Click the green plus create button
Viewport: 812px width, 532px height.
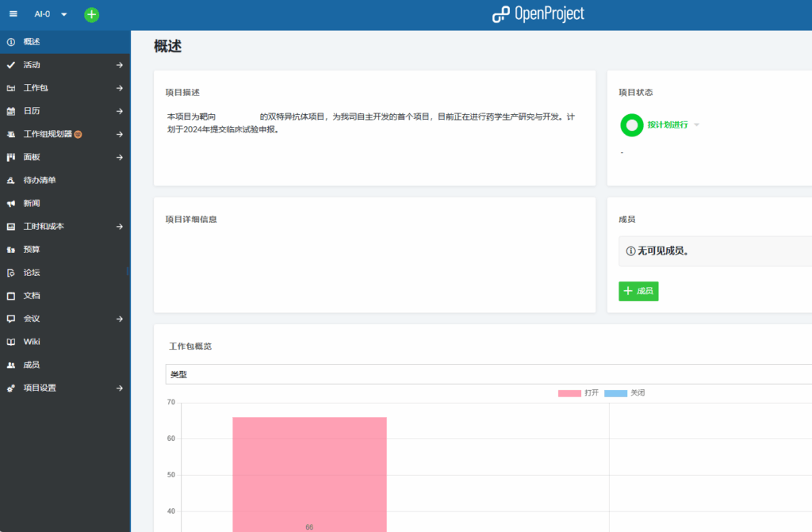[92, 14]
